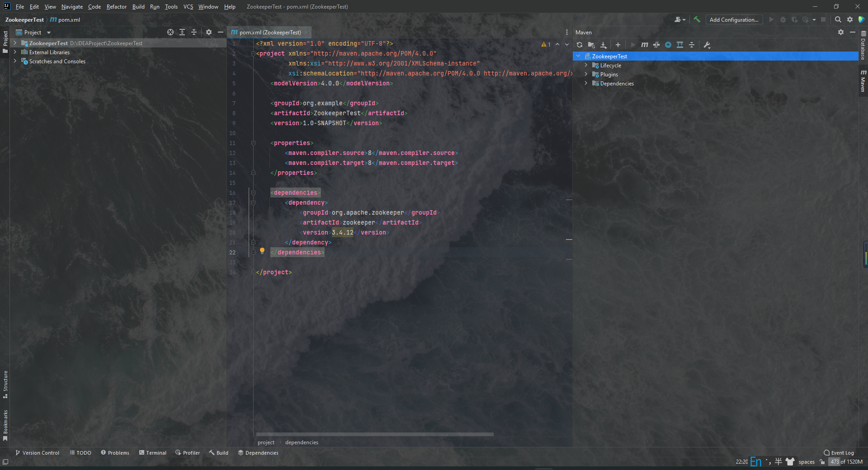Expand External Libraries node

(x=15, y=52)
